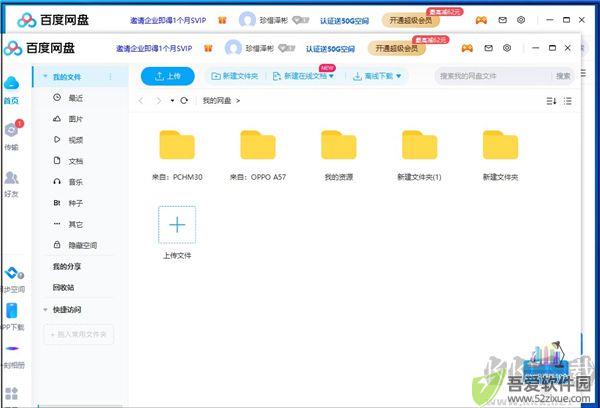
Task: Select 视频 category in the file tree
Action: point(75,140)
